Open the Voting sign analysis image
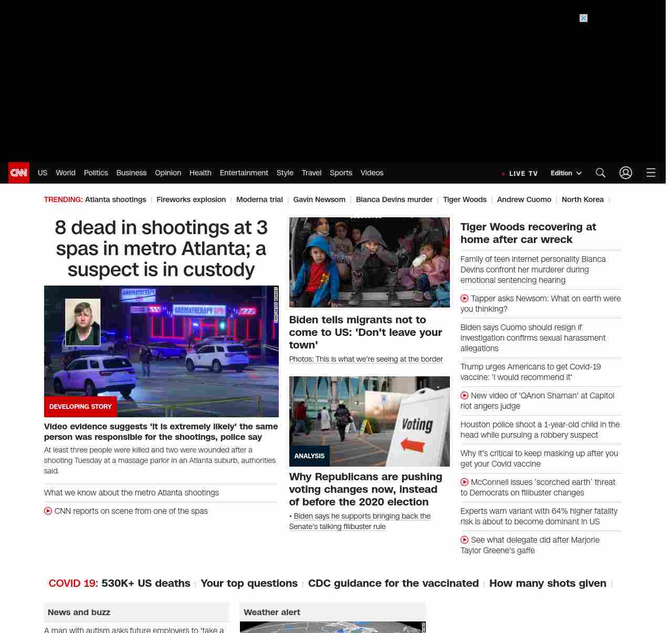 tap(369, 421)
